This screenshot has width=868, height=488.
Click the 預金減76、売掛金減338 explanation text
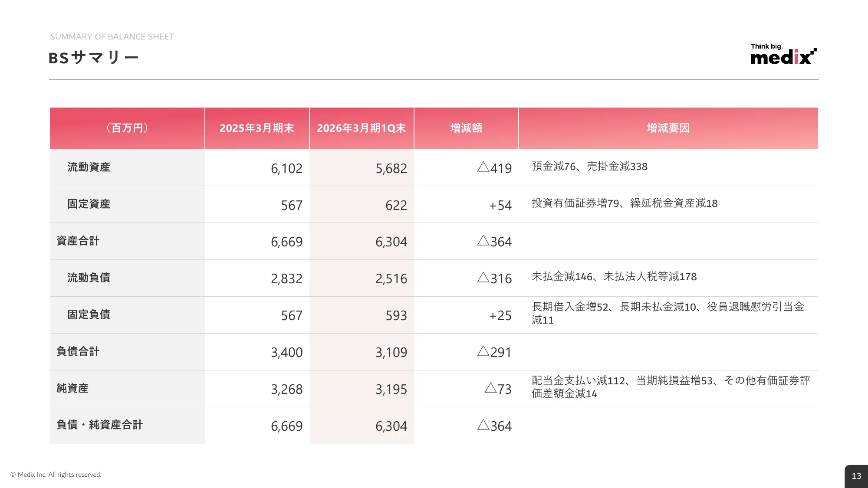[589, 167]
